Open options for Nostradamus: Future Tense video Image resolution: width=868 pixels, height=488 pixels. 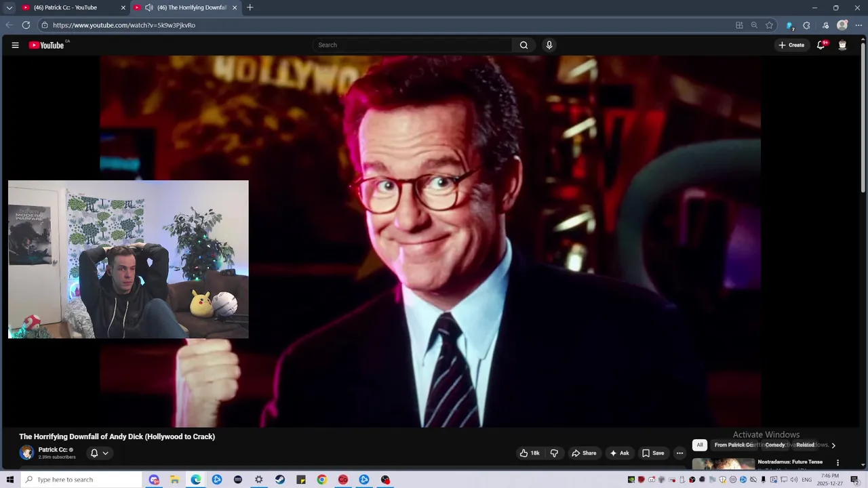coord(837,463)
